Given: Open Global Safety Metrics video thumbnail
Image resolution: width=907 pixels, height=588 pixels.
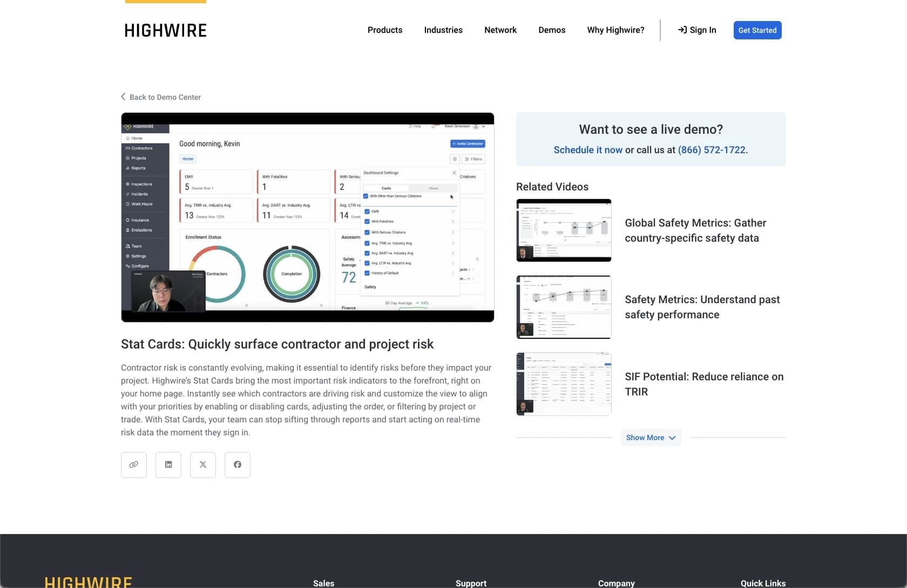Looking at the screenshot, I should [x=564, y=230].
